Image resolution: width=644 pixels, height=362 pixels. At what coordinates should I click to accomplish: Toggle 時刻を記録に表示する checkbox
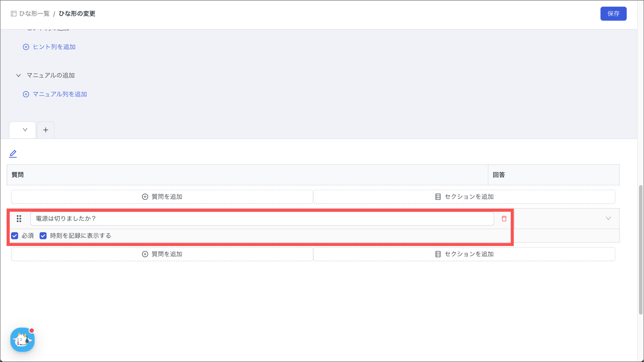pos(43,236)
